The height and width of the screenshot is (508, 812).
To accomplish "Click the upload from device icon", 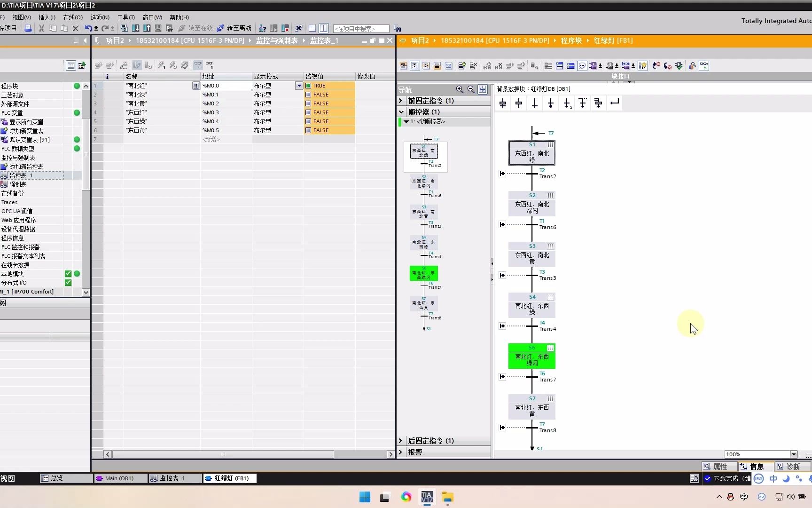I will [x=147, y=28].
